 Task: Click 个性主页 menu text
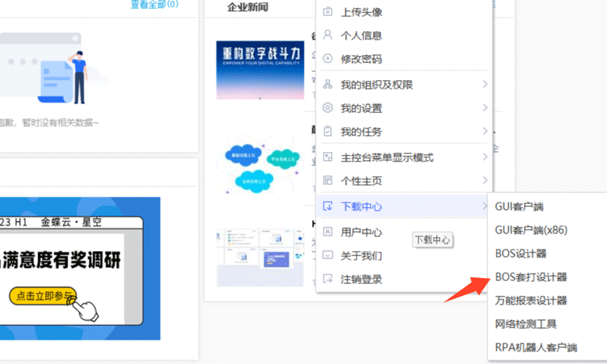tap(361, 181)
